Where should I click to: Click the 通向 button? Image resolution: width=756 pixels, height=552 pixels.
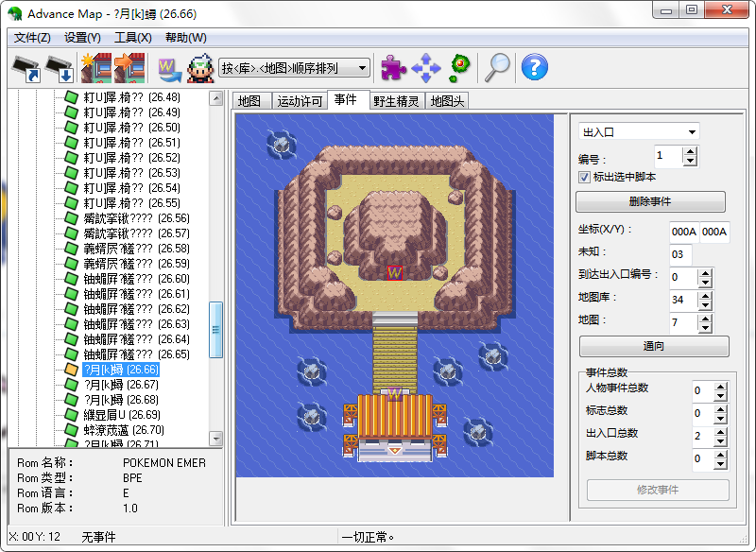point(654,346)
